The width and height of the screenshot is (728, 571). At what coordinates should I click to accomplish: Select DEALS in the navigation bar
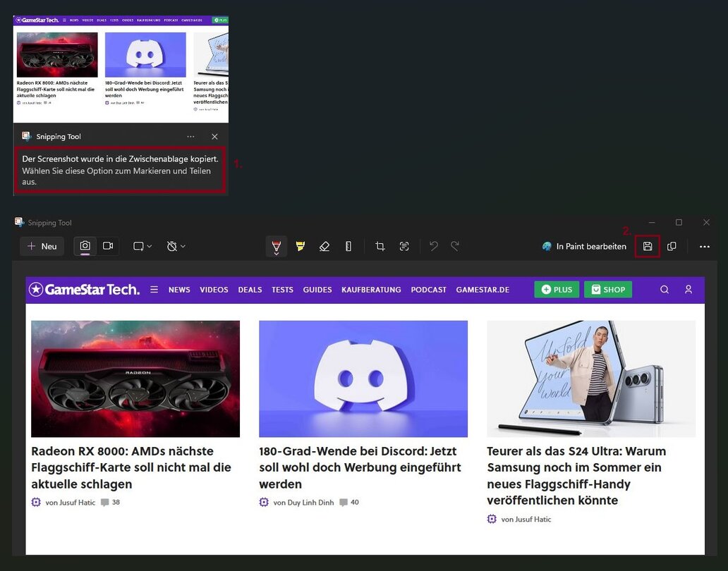250,290
